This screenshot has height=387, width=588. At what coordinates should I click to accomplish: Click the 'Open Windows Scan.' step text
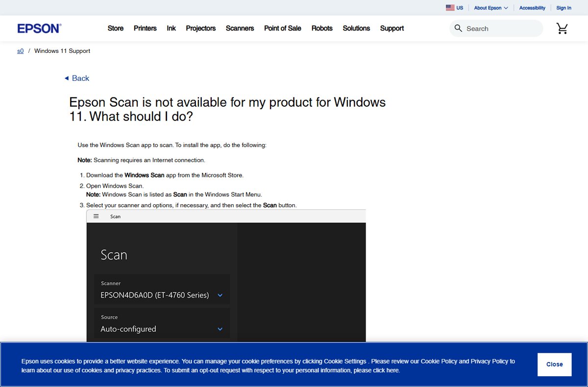click(115, 186)
